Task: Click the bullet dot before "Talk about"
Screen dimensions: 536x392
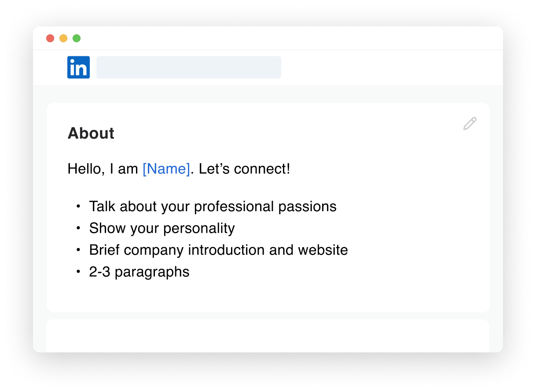Action: [x=78, y=206]
